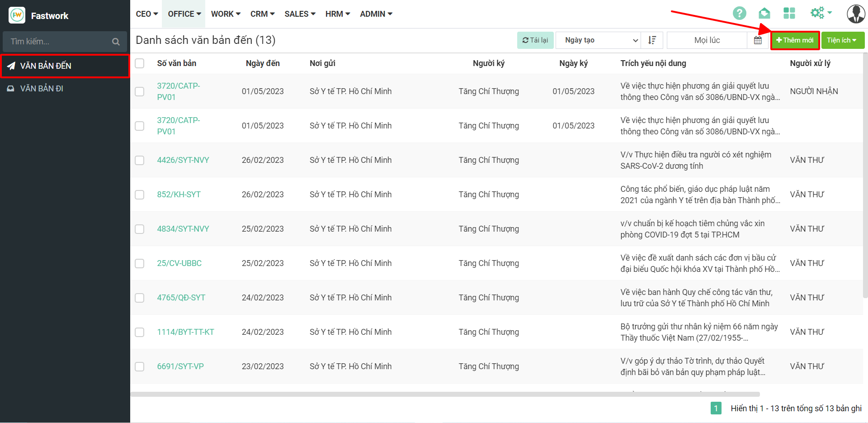Click the Thêm mới button
Viewport: 868px width, 423px height.
tap(795, 40)
